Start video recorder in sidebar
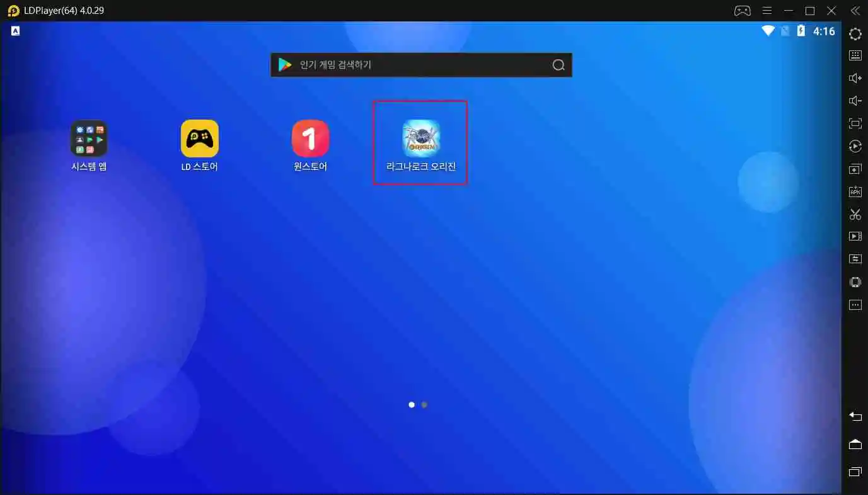This screenshot has width=868, height=495. 855,237
